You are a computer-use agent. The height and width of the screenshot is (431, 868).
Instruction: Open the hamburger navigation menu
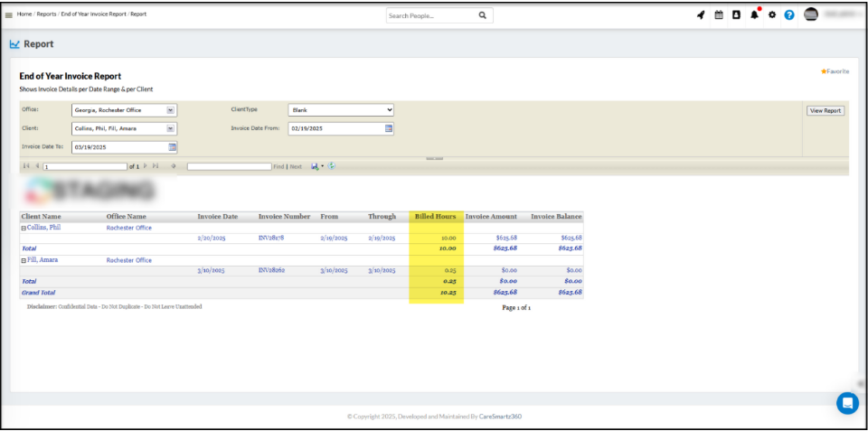click(x=9, y=15)
